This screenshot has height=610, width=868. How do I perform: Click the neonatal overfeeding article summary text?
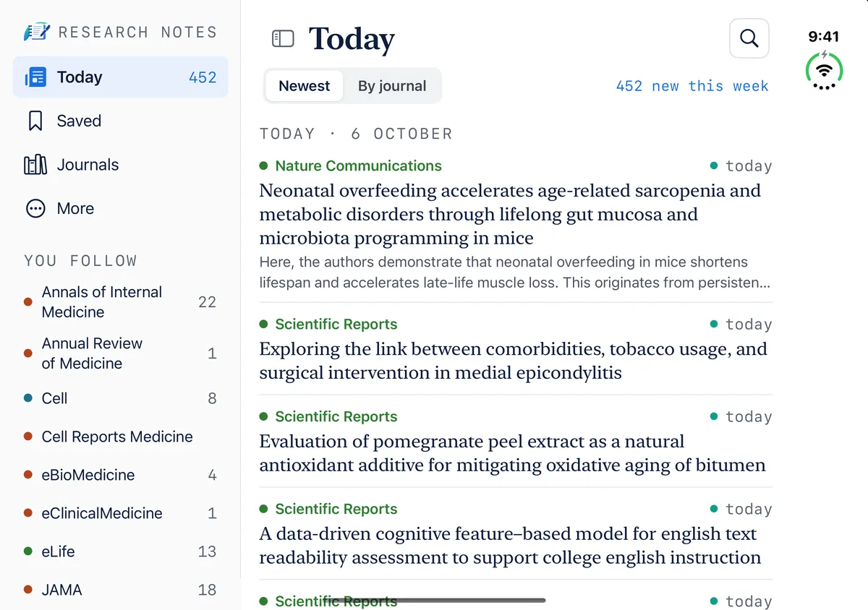pos(514,272)
